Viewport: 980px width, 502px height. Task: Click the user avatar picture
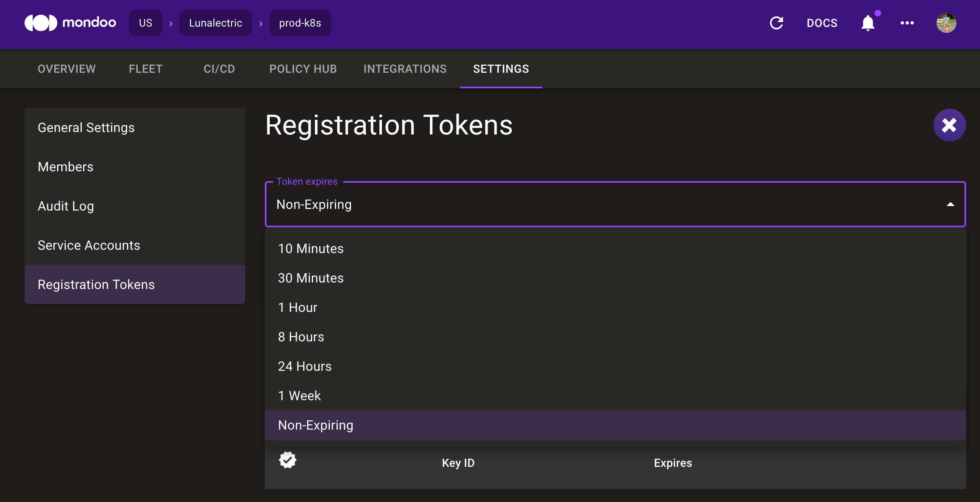tap(946, 23)
